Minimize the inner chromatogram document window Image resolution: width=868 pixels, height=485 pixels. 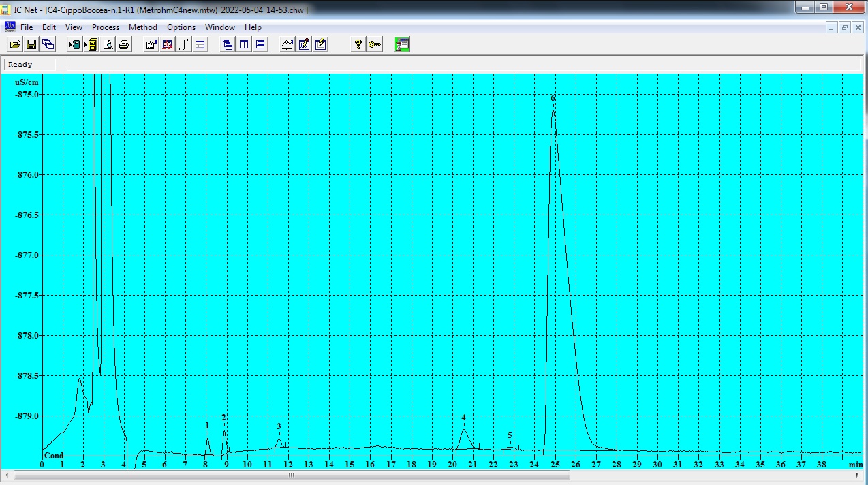(833, 27)
